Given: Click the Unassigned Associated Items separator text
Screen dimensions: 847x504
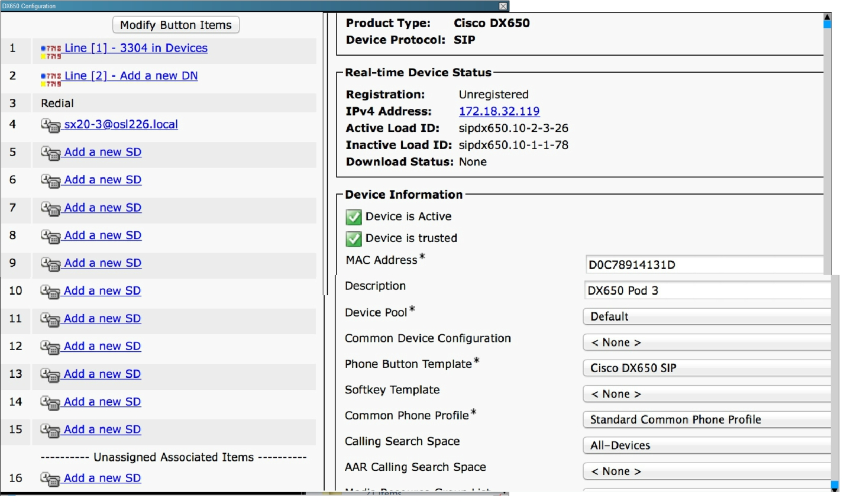Looking at the screenshot, I should [173, 457].
